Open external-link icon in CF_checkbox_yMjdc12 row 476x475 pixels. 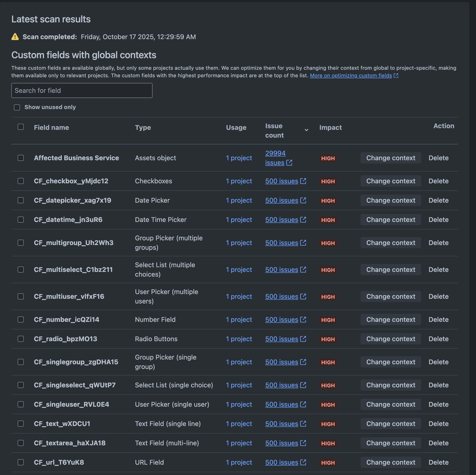(x=303, y=181)
